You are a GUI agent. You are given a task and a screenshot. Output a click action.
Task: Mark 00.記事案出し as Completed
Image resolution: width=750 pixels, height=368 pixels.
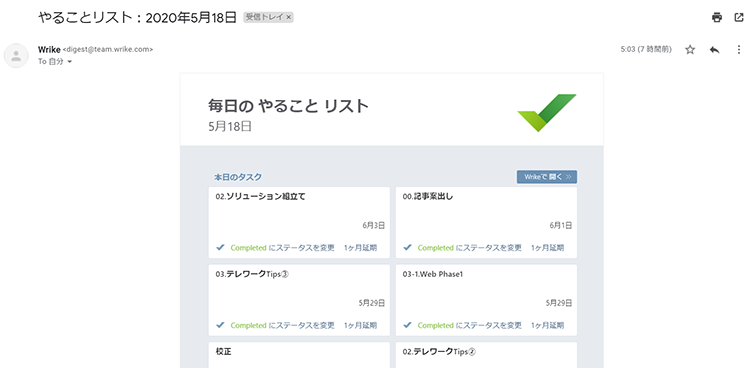pyautogui.click(x=469, y=248)
